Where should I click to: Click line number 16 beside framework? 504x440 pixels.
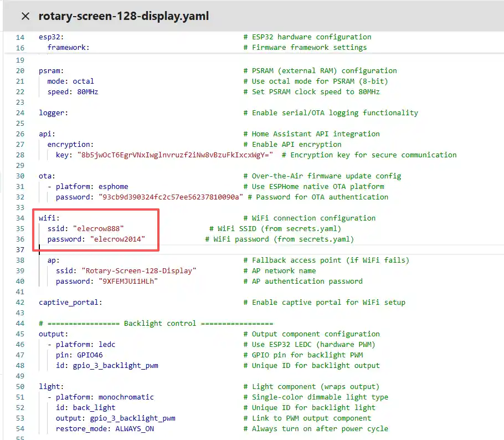[20, 48]
